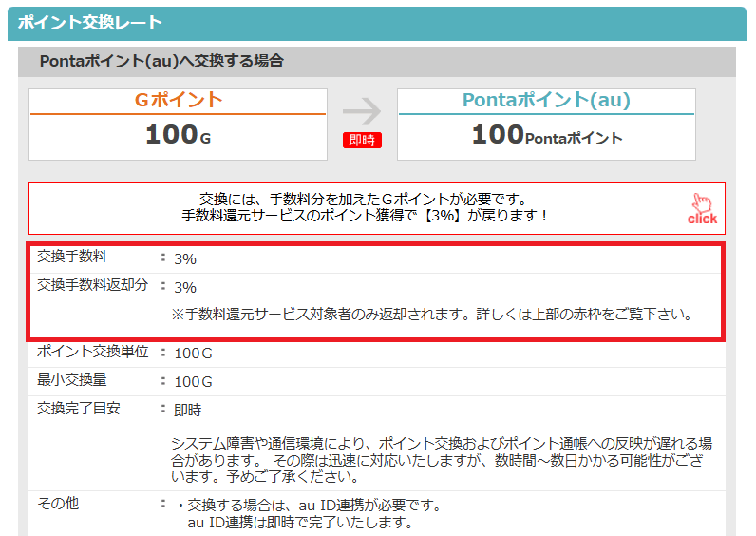Click the fee refund notice banner text
This screenshot has width=756, height=536.
pos(366,208)
